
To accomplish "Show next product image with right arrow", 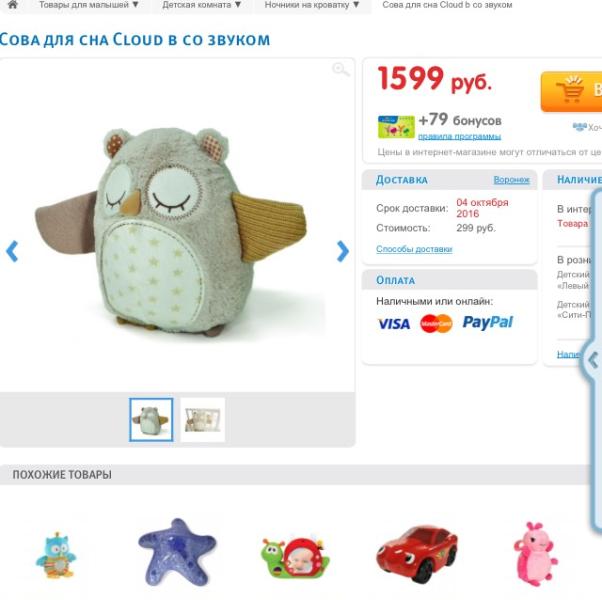I will 342,251.
